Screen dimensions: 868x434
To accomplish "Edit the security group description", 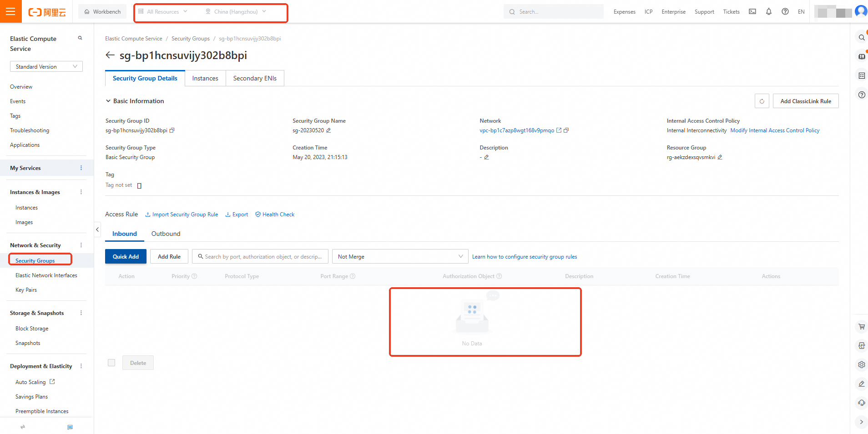I will (x=486, y=157).
